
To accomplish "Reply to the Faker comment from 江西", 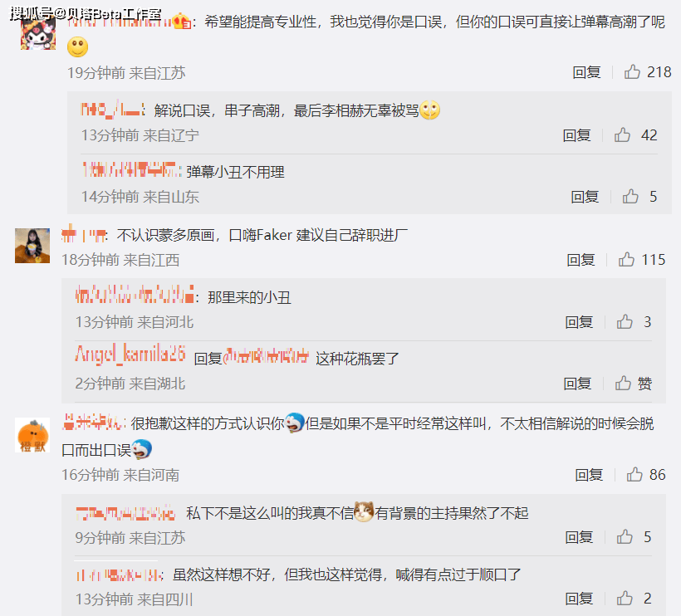I will coord(581,260).
